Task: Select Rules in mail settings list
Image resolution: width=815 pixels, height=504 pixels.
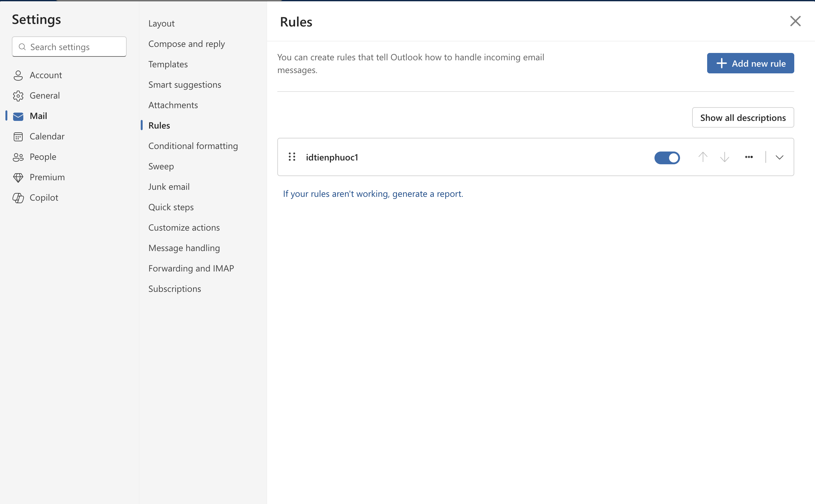Action: [x=159, y=125]
